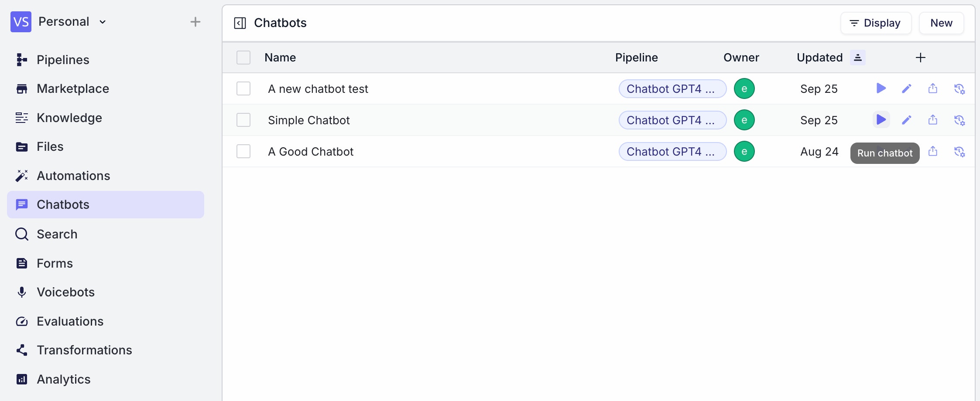Open the Knowledge section
The image size is (980, 401).
click(x=69, y=118)
